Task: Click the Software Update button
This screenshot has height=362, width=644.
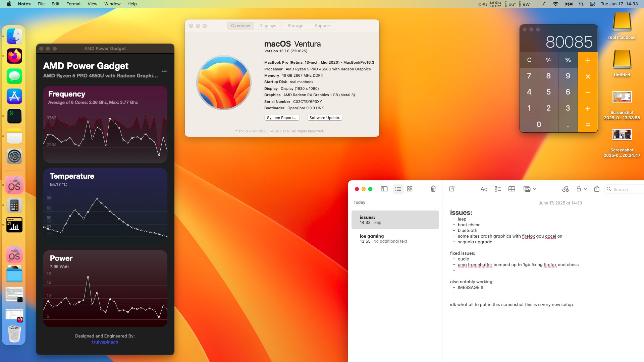Action: [325, 118]
